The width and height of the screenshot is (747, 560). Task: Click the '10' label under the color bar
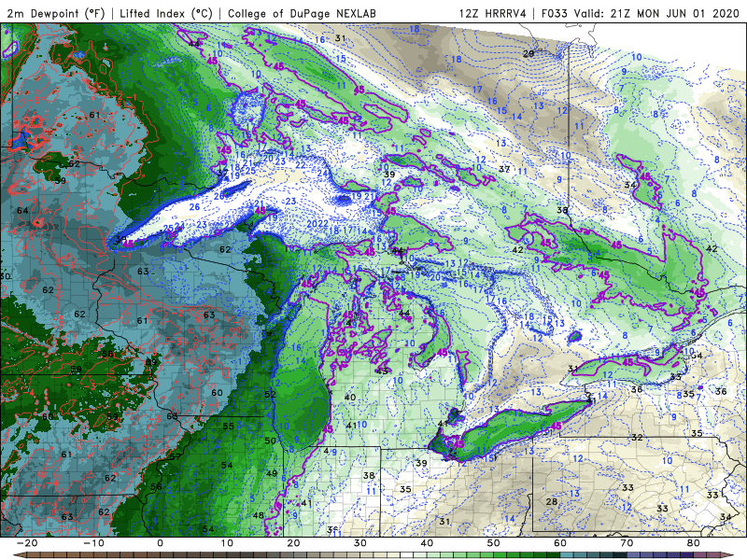tap(227, 543)
